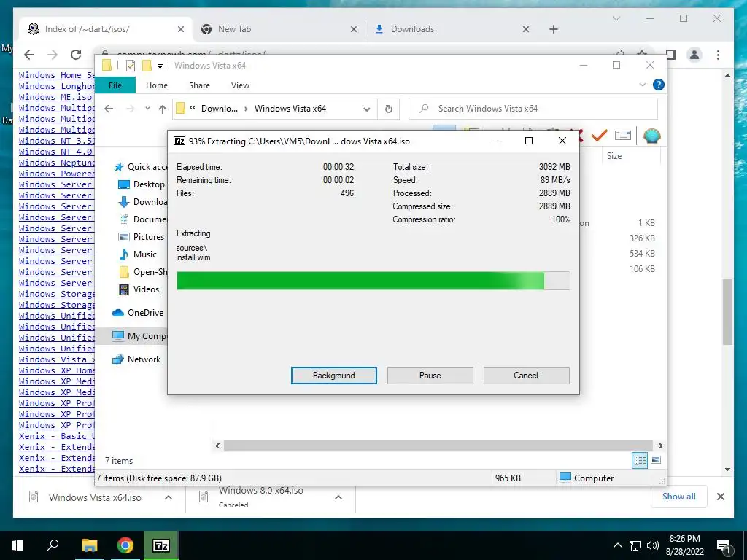Screen dimensions: 747x560
Task: Open Chrome from taskbar
Action: pyautogui.click(x=125, y=545)
